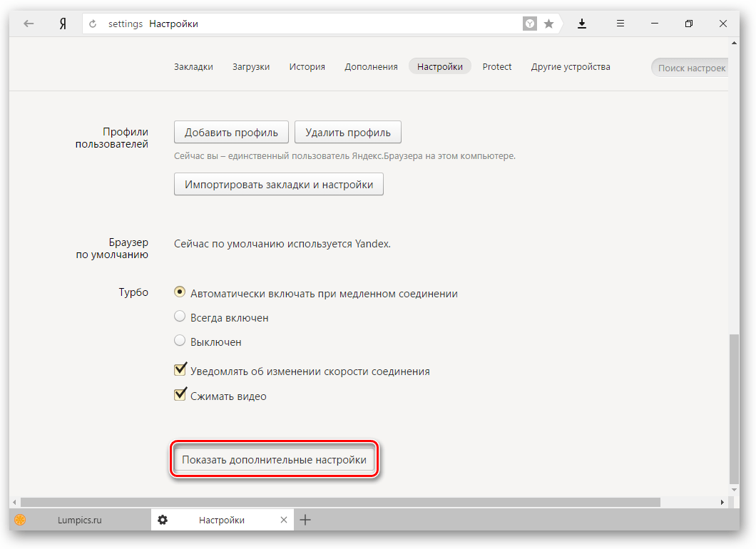
Task: Select the Всегда включен radio option
Action: click(180, 317)
